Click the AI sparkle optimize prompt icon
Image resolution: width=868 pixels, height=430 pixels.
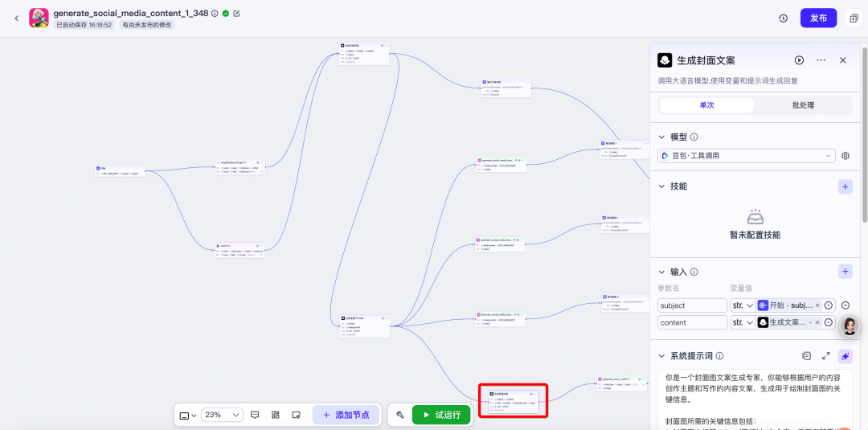tap(845, 356)
